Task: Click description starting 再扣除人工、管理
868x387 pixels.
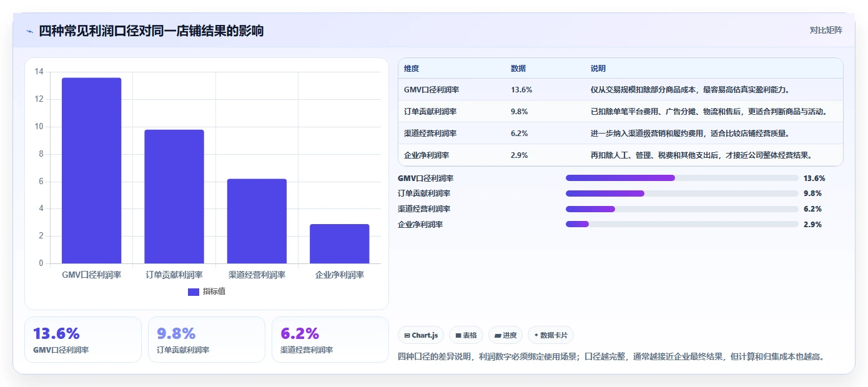Action: point(702,155)
